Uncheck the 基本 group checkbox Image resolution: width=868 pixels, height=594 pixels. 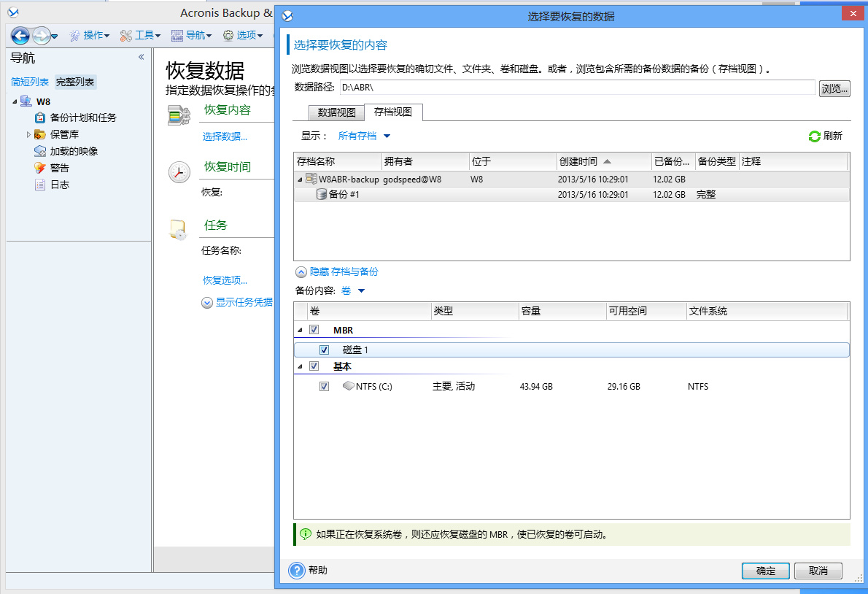(x=314, y=366)
